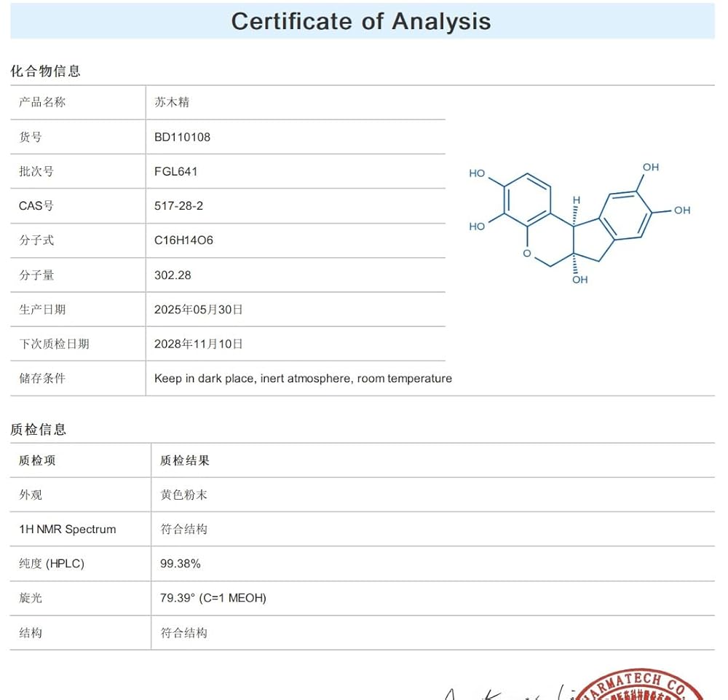Click the 1H NMR Spectrum row label

tap(67, 529)
